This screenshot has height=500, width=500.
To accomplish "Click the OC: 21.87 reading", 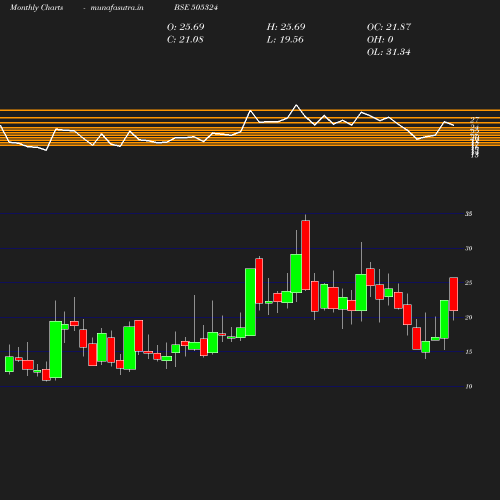I will click(x=389, y=27).
